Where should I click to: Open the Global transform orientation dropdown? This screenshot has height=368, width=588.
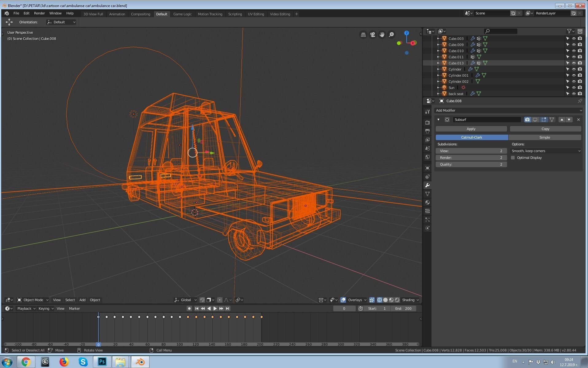(x=186, y=300)
